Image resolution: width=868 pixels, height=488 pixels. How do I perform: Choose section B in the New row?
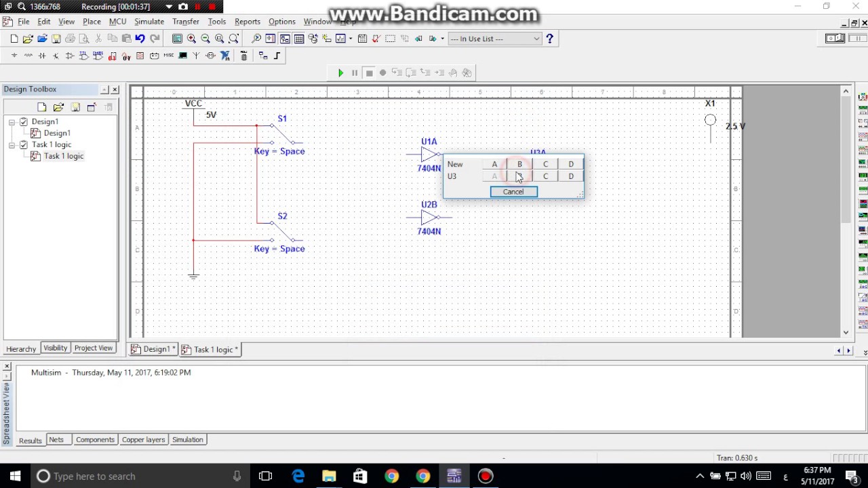(519, 164)
